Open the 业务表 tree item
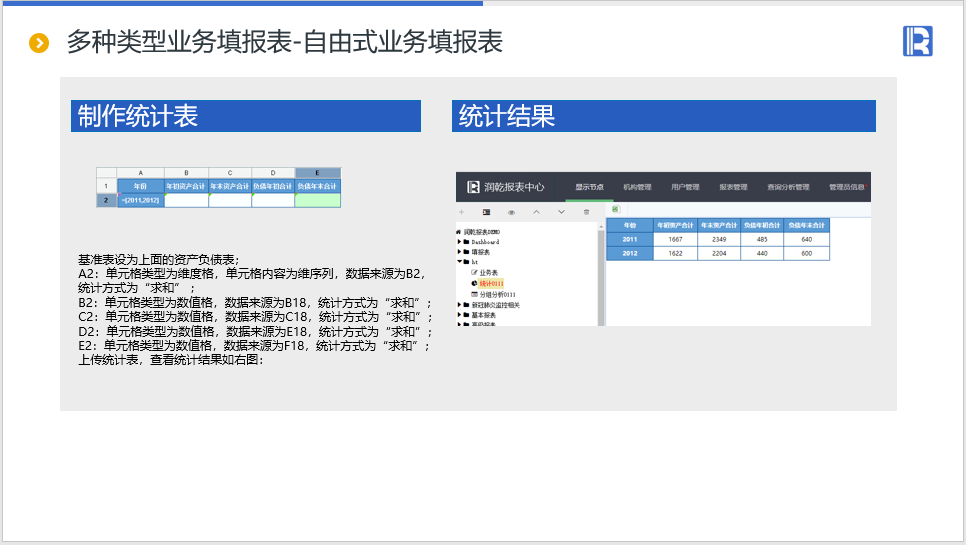966x545 pixels. tap(488, 272)
